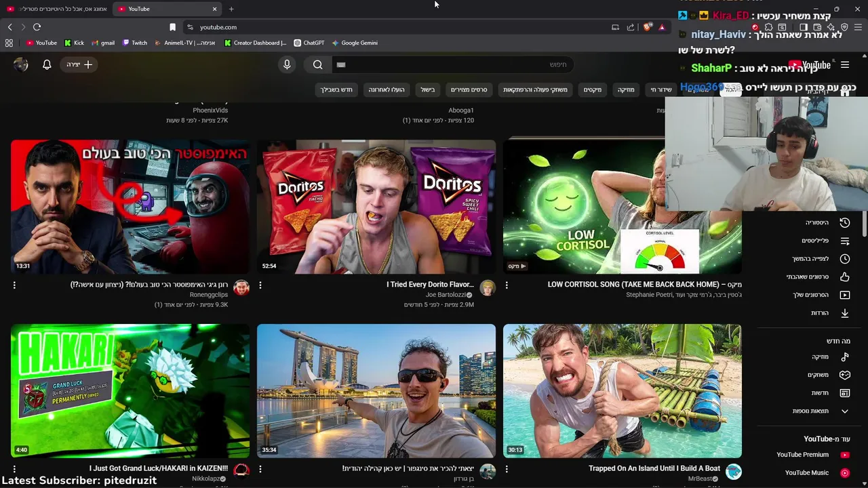Viewport: 868px width, 488px height.
Task: Select the בישול filter chip
Action: 428,89
